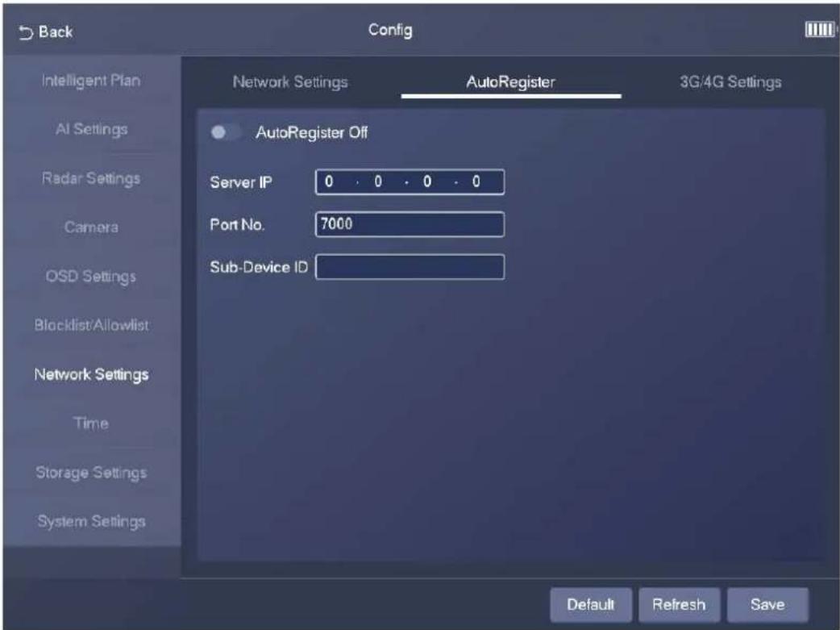Click the first octet of Server IP
Screen dimensions: 840x630
[329, 181]
